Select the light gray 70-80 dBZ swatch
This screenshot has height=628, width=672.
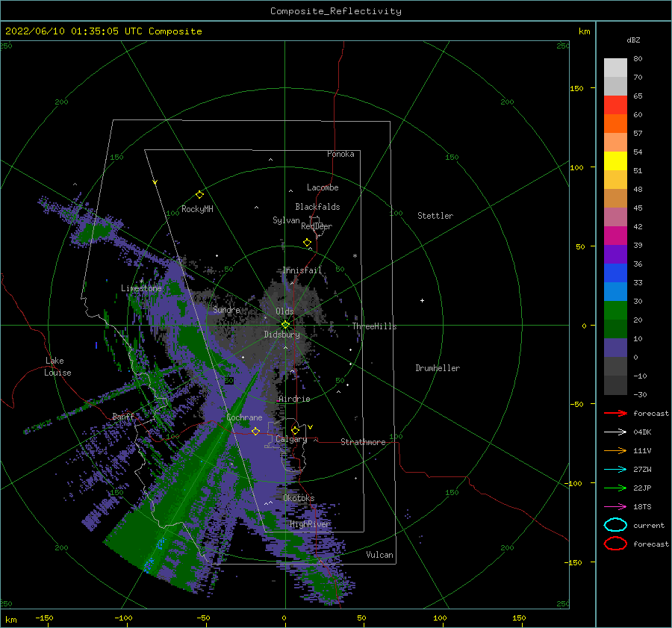[615, 68]
